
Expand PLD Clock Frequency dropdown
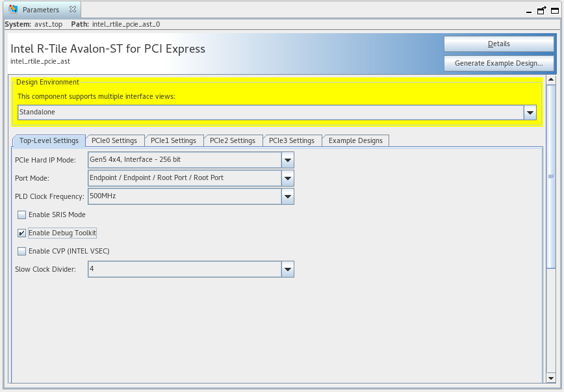pos(288,196)
